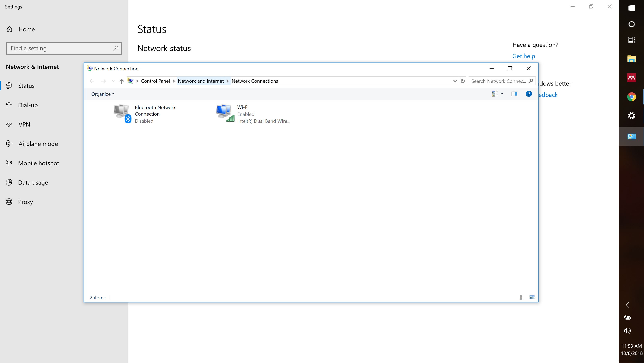Navigate to Control Panel breadcrumb
Viewport: 644px width, 363px height.
click(x=155, y=81)
